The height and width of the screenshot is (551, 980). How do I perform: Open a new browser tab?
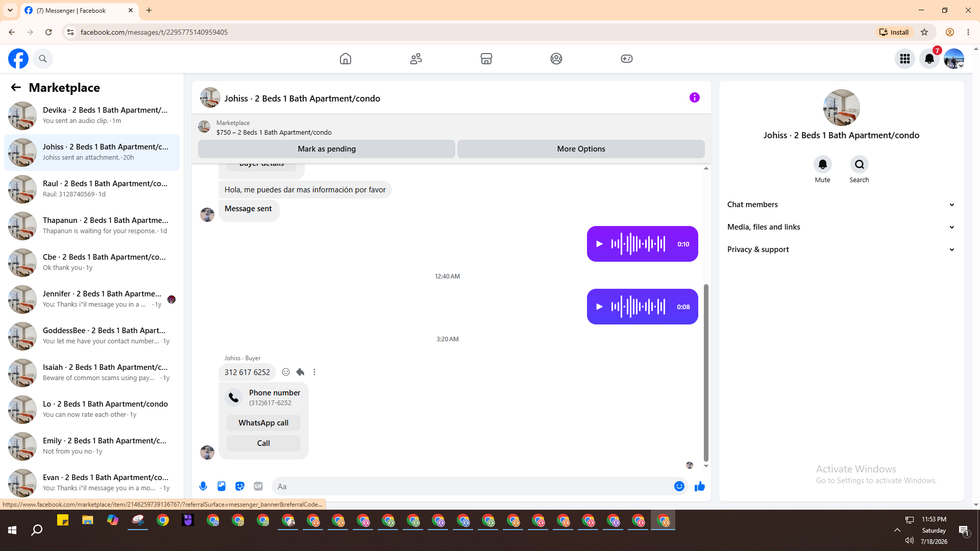click(149, 10)
